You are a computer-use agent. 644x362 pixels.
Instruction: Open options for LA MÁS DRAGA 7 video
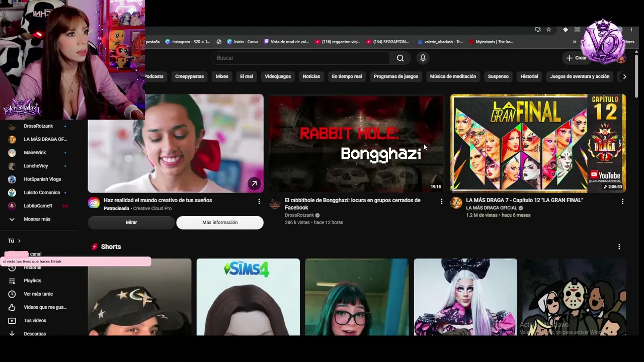[x=622, y=201]
